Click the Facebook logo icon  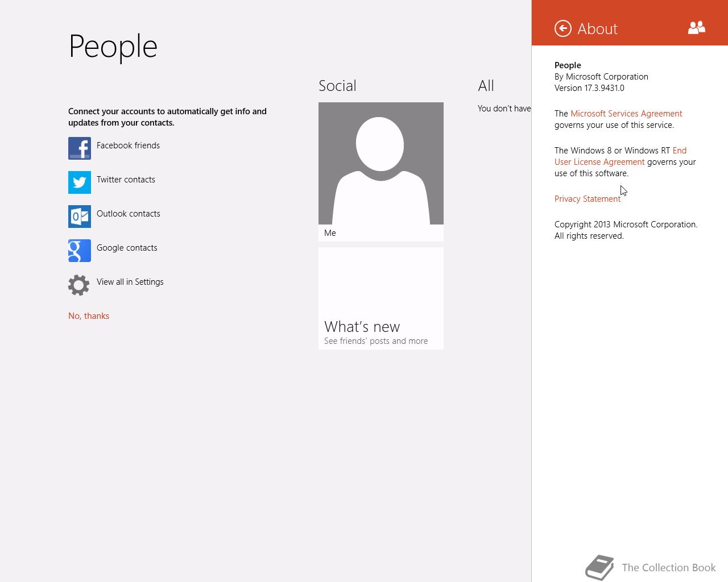point(80,148)
